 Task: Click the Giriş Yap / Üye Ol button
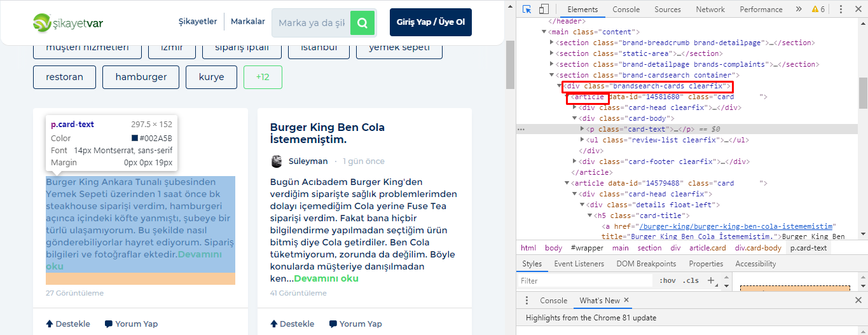click(x=431, y=22)
